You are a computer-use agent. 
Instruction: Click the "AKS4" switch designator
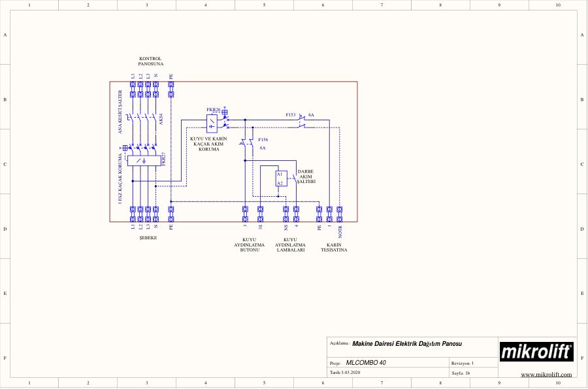click(x=161, y=119)
